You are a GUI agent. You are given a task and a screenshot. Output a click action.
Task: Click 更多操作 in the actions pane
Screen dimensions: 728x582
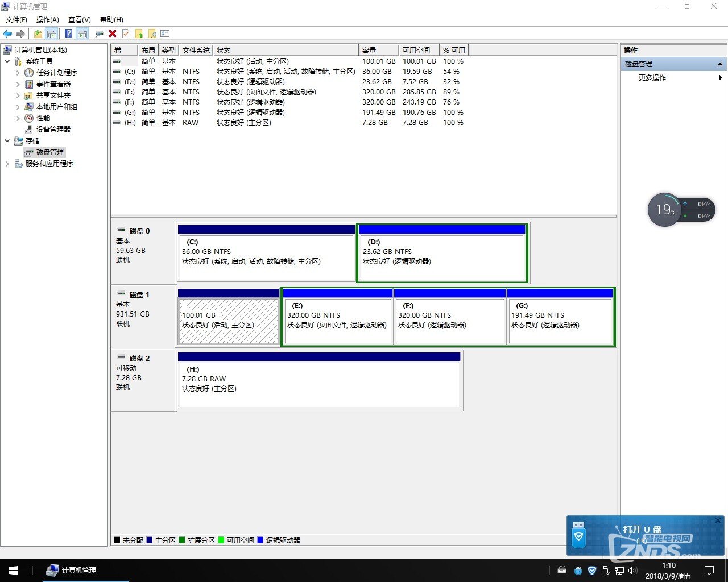652,78
